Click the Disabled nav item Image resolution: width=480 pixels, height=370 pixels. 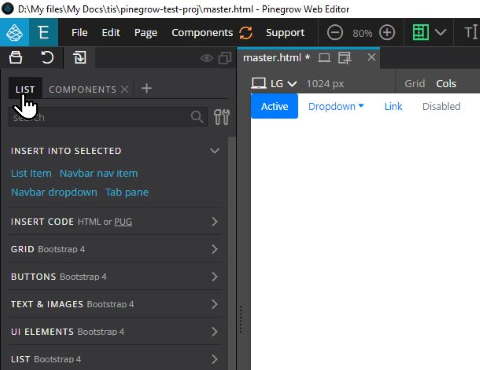click(441, 106)
